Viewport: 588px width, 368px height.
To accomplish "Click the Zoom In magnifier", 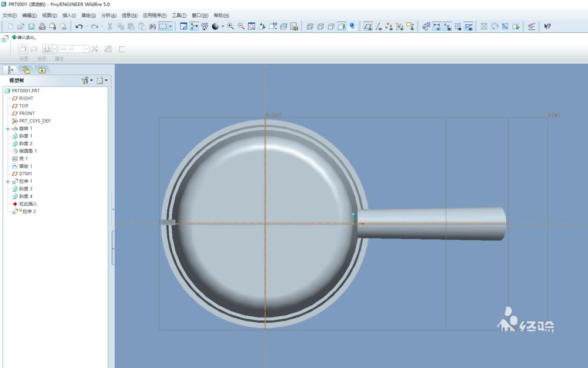I will (x=230, y=26).
